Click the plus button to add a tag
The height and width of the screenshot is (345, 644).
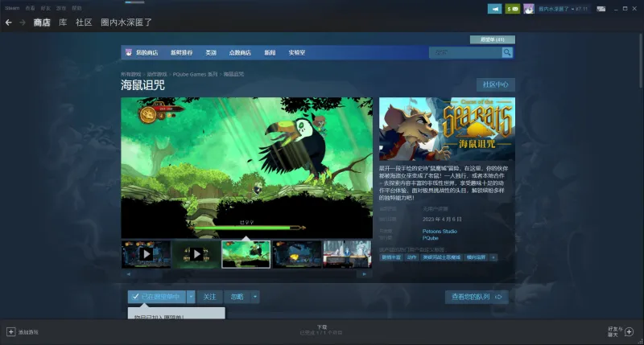[x=493, y=257]
